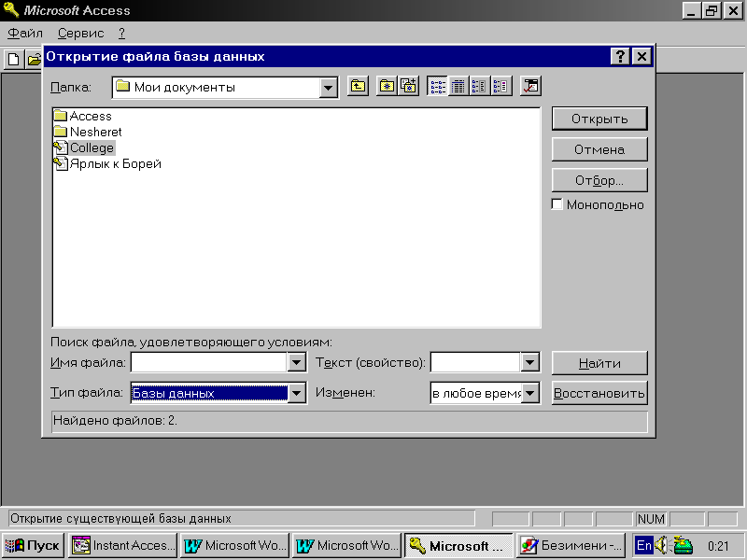The width and height of the screenshot is (747, 560).
Task: Select the Access folder icon
Action: click(61, 115)
